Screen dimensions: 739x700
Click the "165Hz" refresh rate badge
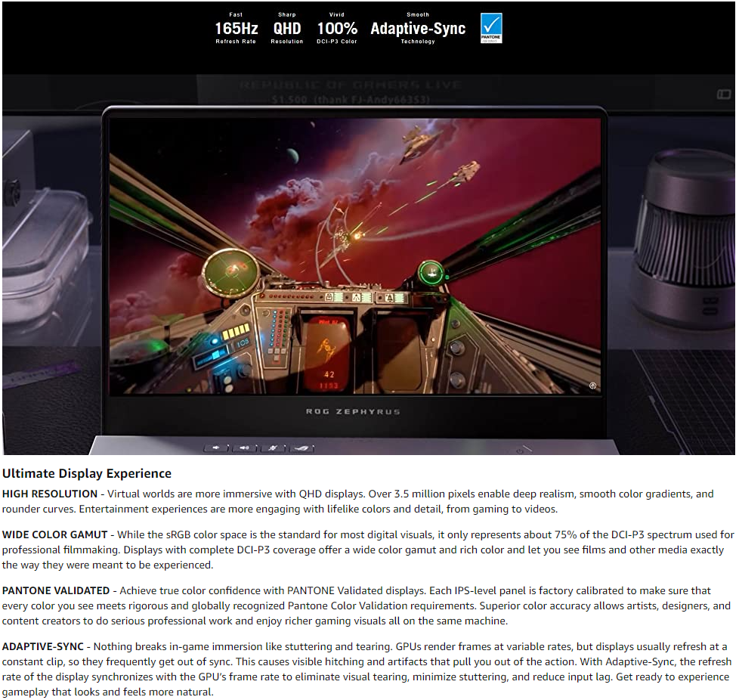[x=236, y=28]
